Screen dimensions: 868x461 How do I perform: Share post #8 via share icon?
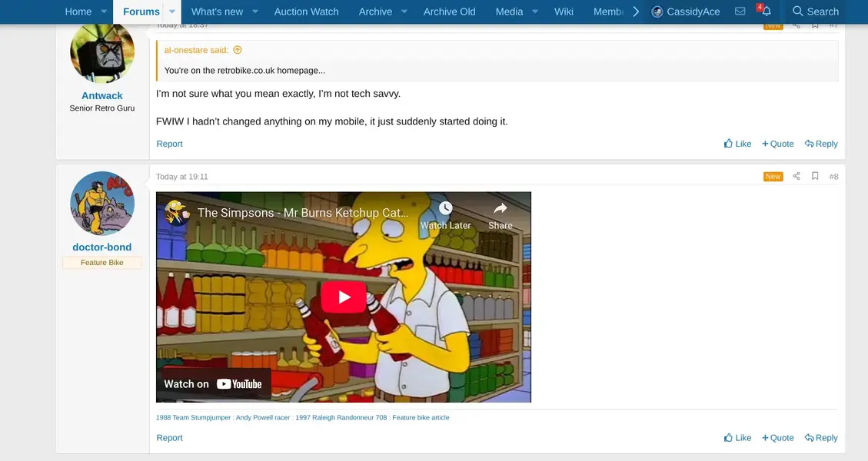click(x=796, y=176)
